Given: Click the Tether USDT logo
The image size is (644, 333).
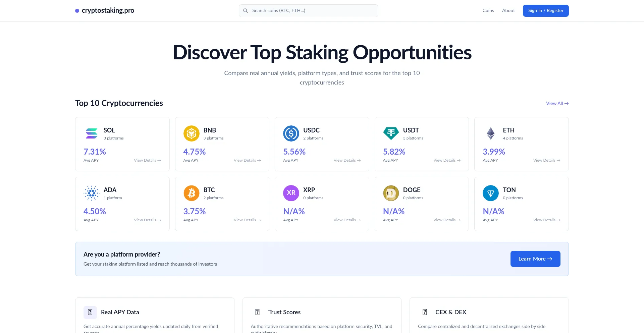Looking at the screenshot, I should click(x=391, y=133).
